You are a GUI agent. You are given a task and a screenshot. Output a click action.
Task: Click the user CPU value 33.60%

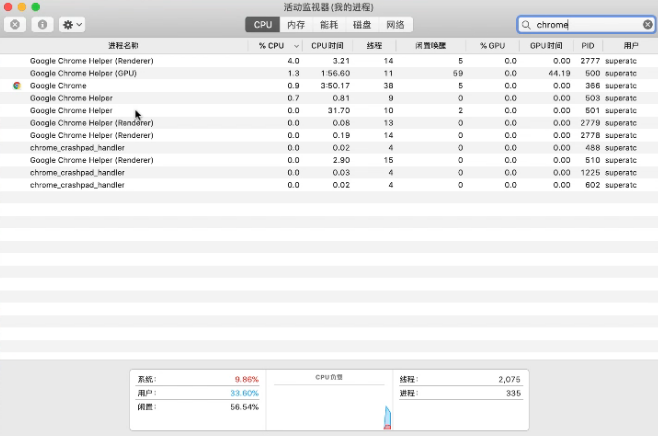click(x=244, y=393)
